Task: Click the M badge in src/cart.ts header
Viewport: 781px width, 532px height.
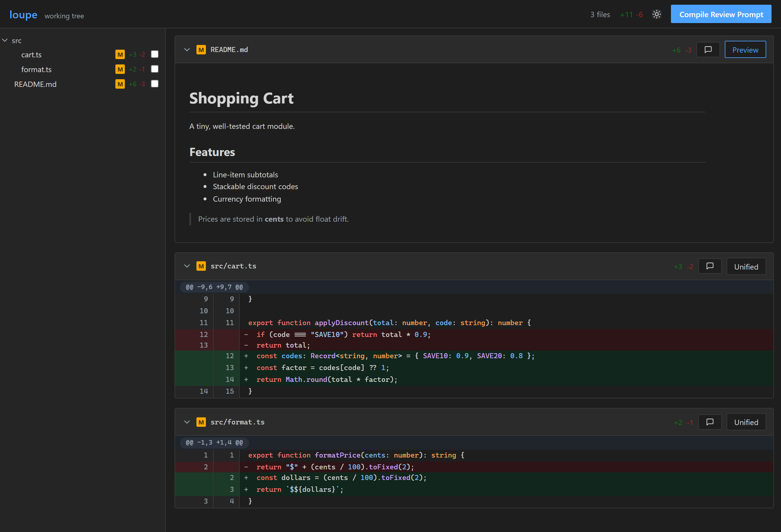Action: pyautogui.click(x=201, y=266)
